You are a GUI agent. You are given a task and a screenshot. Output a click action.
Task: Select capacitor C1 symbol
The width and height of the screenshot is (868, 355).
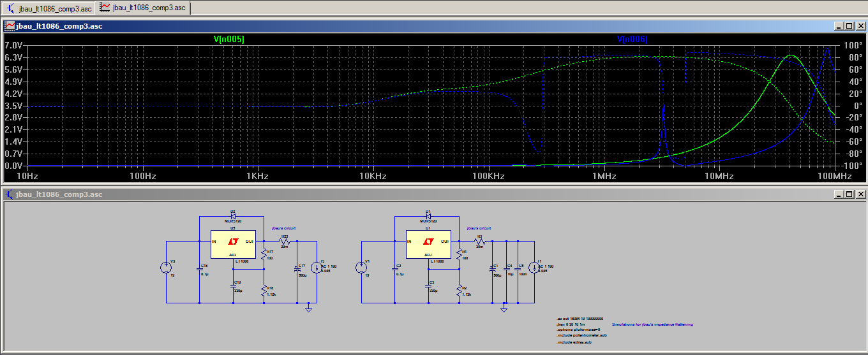coord(492,269)
